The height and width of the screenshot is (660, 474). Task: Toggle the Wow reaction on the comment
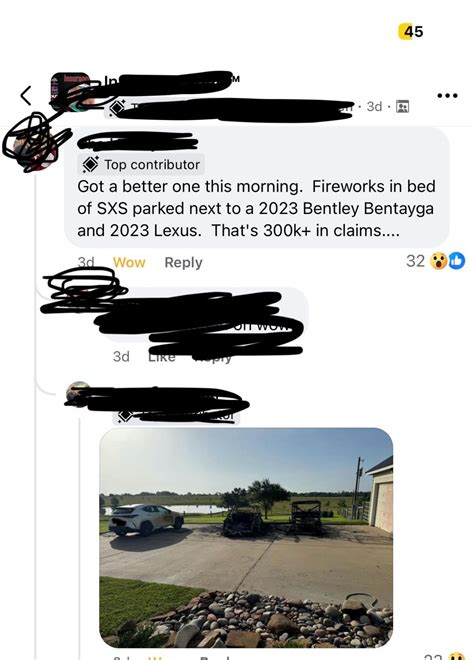point(129,263)
